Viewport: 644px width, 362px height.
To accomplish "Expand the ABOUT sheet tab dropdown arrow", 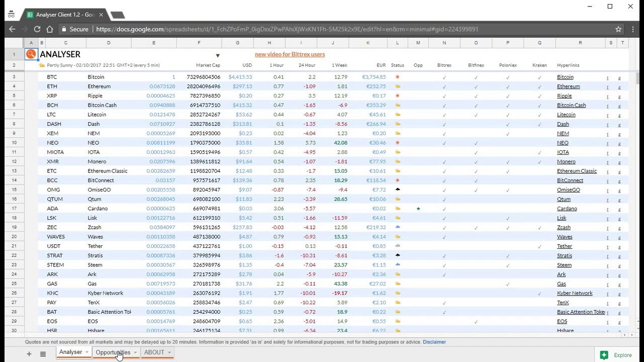I will pos(169,352).
